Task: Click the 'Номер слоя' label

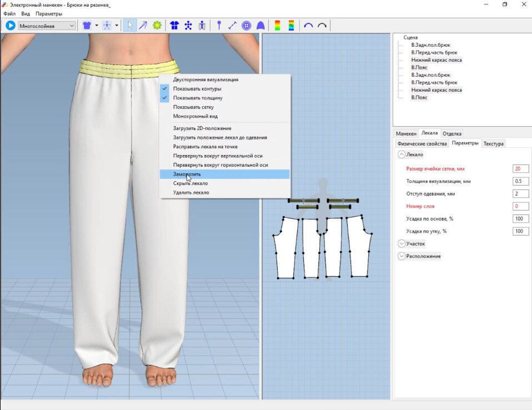Action: pyautogui.click(x=420, y=206)
